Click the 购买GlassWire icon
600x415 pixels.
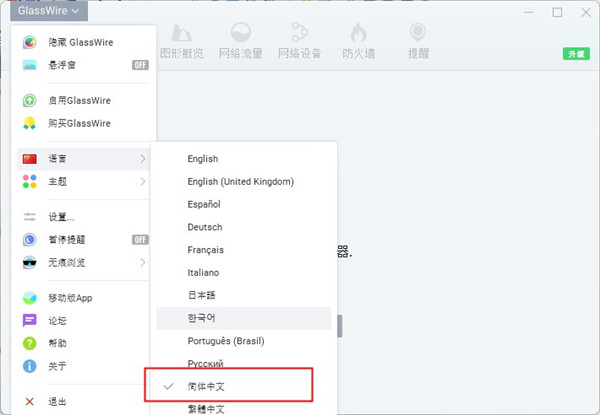point(29,123)
